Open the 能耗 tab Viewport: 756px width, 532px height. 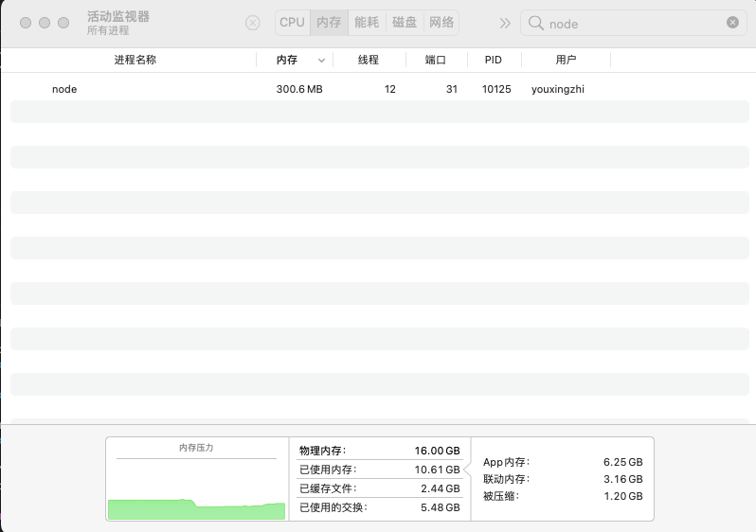point(367,22)
